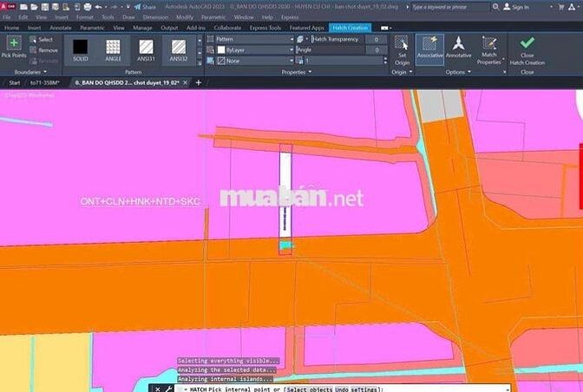Close the command line with X
Screen dimensions: 583x392
[157, 389]
